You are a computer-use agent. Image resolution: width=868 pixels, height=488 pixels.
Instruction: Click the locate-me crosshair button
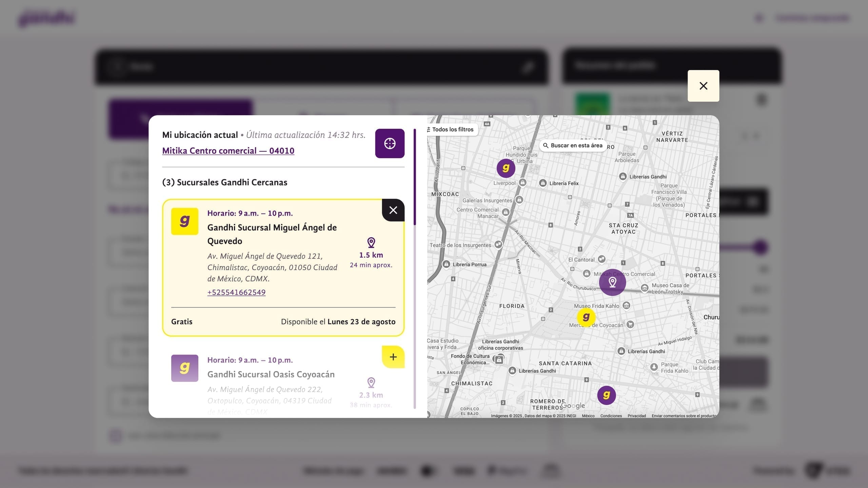click(x=390, y=143)
